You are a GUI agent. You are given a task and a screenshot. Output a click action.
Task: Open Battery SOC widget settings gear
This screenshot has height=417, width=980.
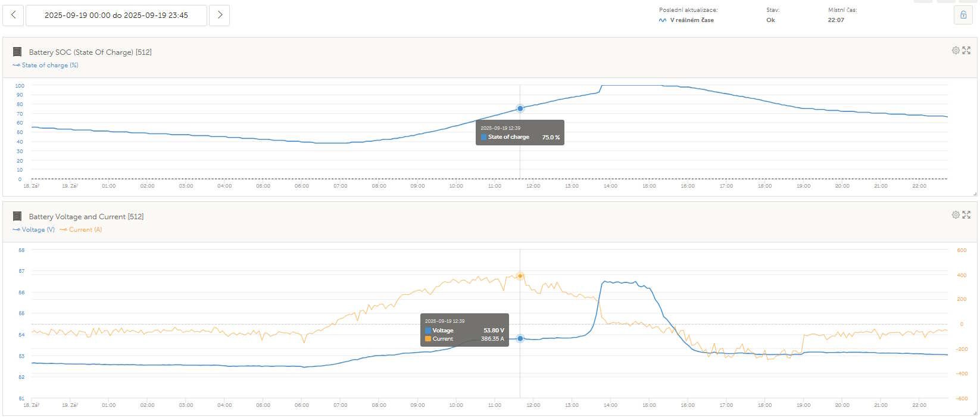tap(956, 51)
